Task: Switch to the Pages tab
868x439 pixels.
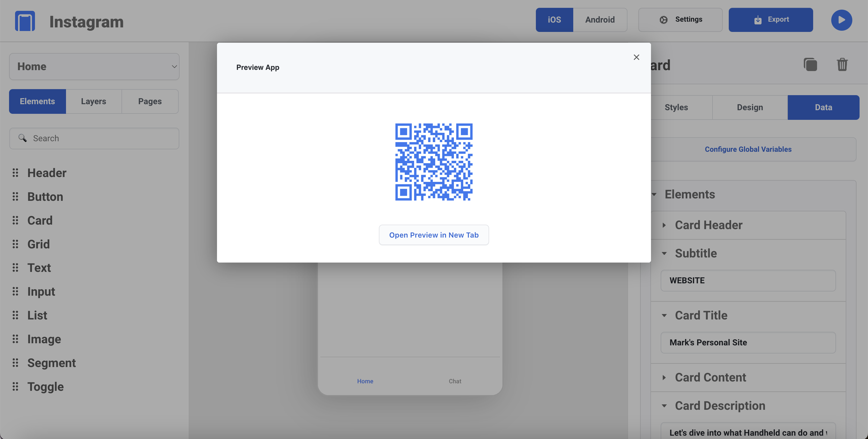Action: 150,101
